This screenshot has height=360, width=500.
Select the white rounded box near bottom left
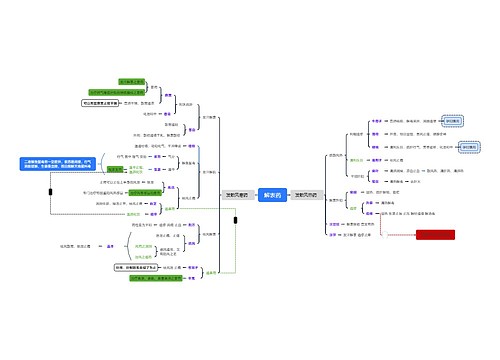tap(136, 268)
